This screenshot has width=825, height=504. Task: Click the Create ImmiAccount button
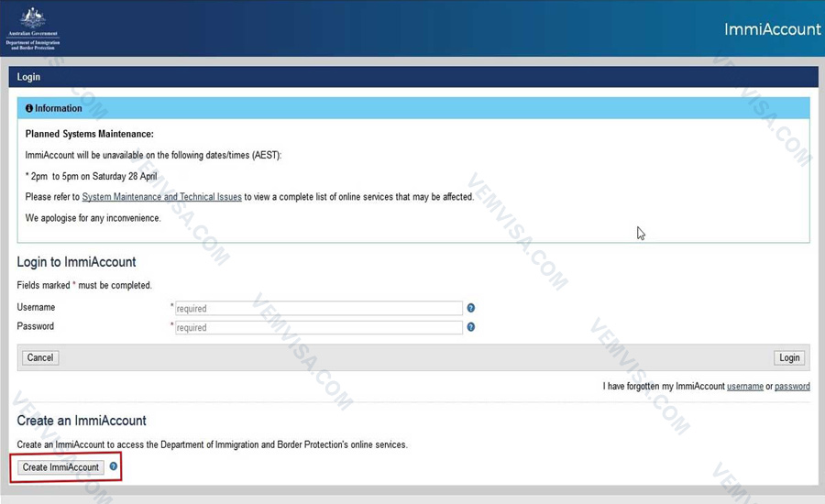pyautogui.click(x=60, y=467)
